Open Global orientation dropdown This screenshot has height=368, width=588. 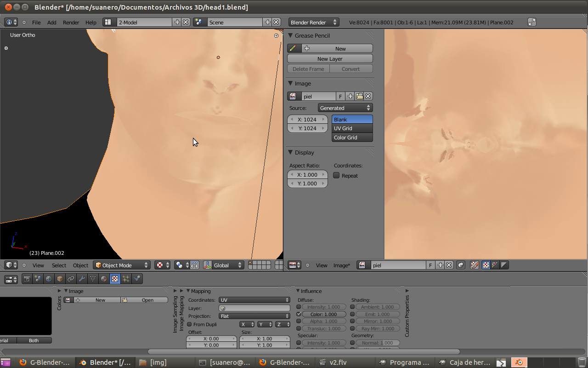(223, 265)
